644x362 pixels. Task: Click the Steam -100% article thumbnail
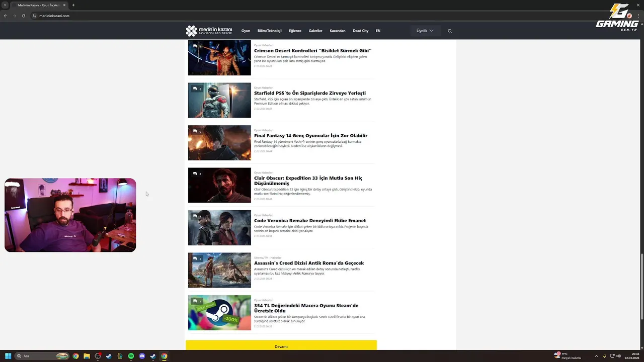coord(219,313)
